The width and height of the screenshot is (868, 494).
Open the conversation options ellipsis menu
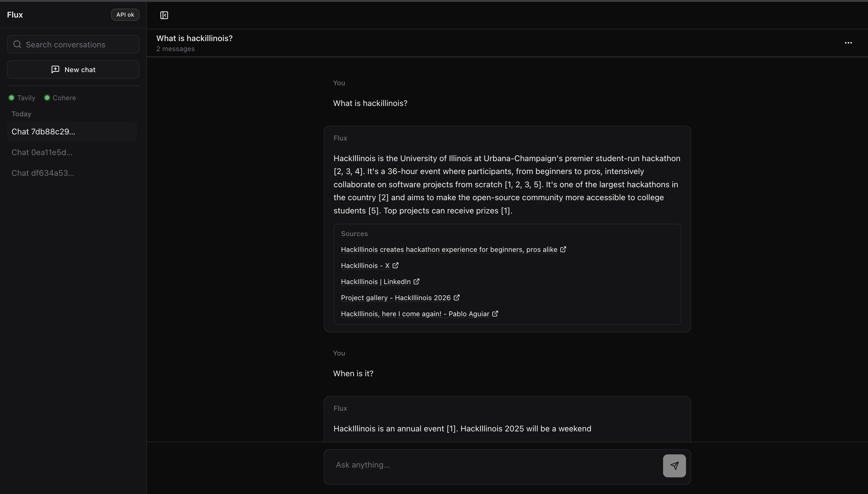coord(848,43)
